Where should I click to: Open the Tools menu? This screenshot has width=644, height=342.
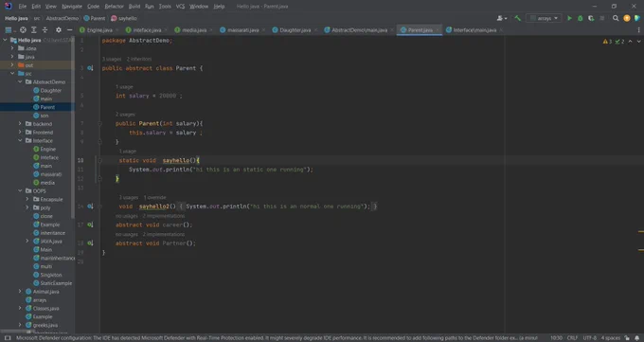[x=165, y=7]
